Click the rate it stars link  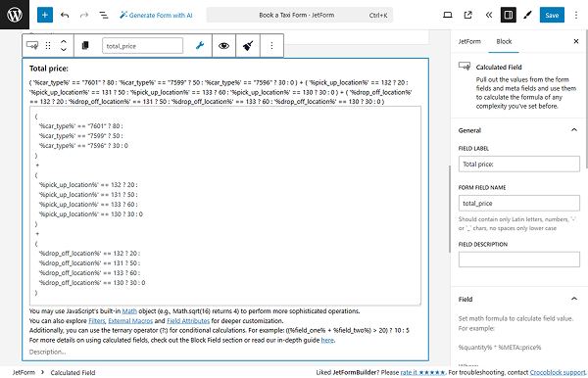click(422, 372)
